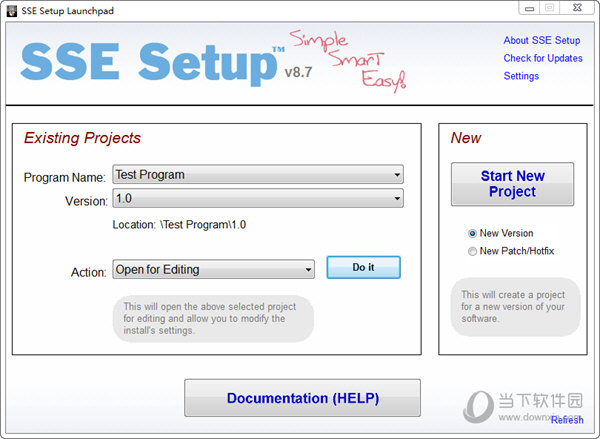The image size is (600, 439).
Task: Click the v8.7 version label
Action: pos(298,72)
